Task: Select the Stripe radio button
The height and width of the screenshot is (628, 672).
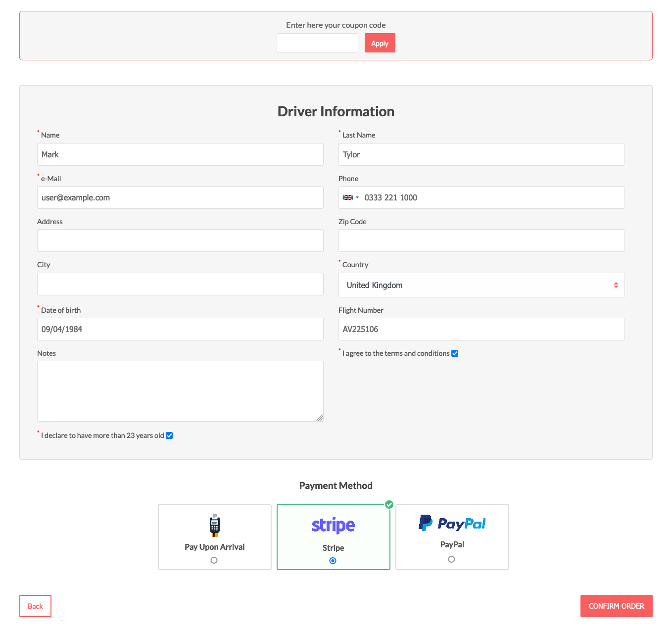Action: pos(333,561)
